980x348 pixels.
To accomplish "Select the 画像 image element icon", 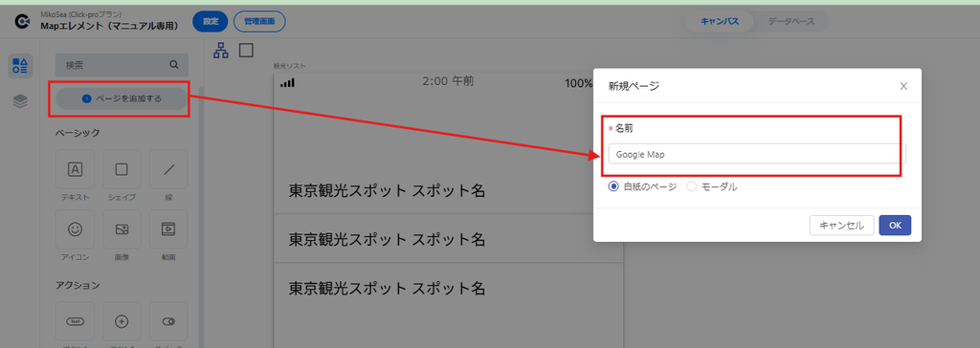I will [122, 229].
